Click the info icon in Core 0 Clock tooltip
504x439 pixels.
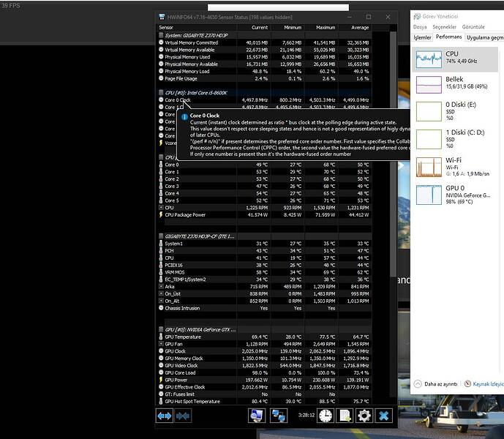184,117
